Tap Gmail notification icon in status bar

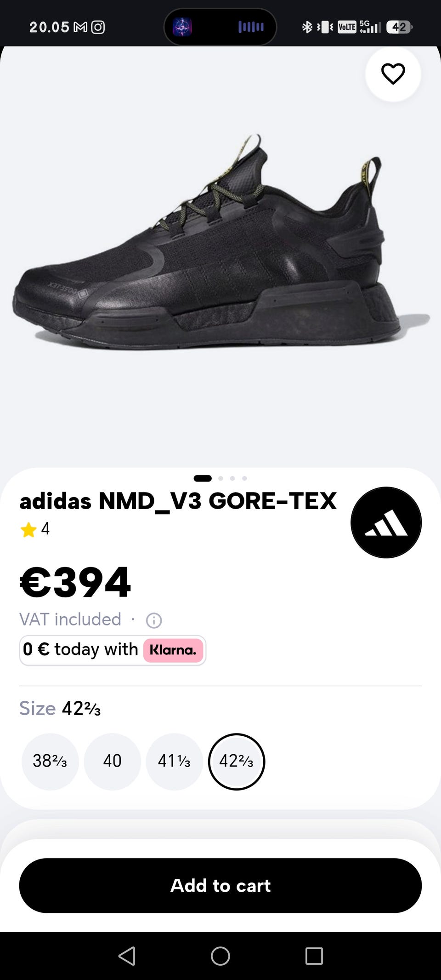[80, 27]
